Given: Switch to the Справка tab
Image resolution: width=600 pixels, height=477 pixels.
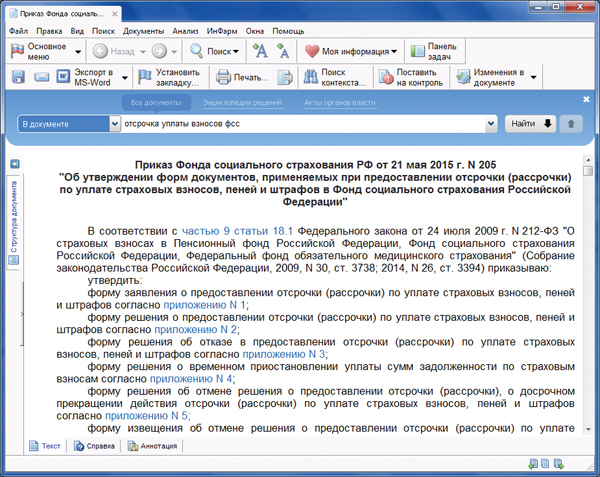Looking at the screenshot, I should coord(93,446).
